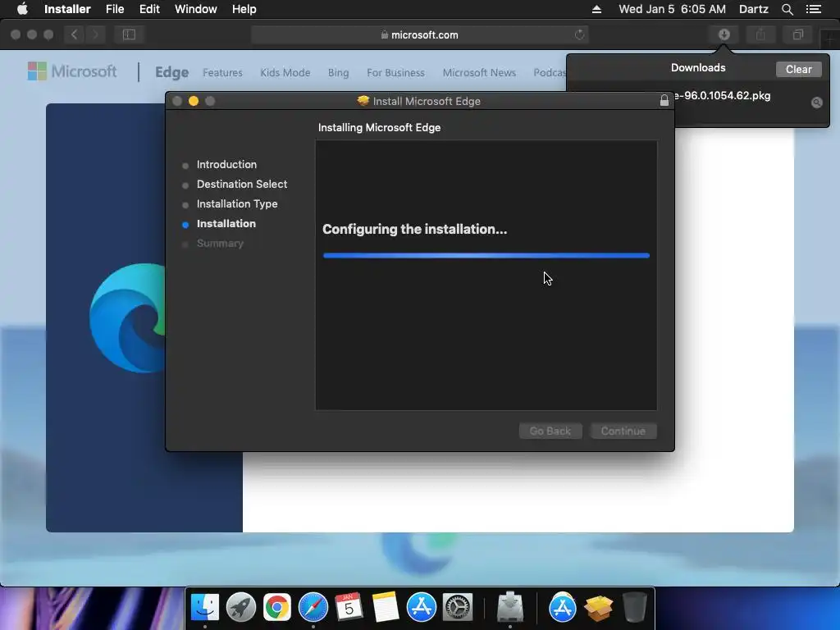Open Launchpad rocket in Dock
840x630 pixels.
(x=241, y=607)
